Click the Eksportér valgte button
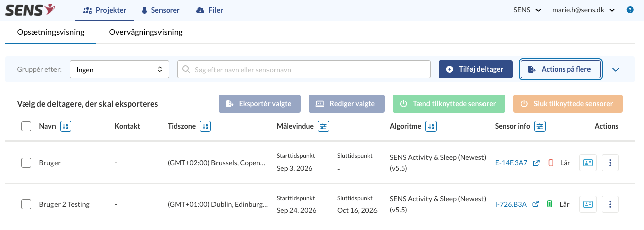Viewport: 644px width, 230px height. point(259,104)
